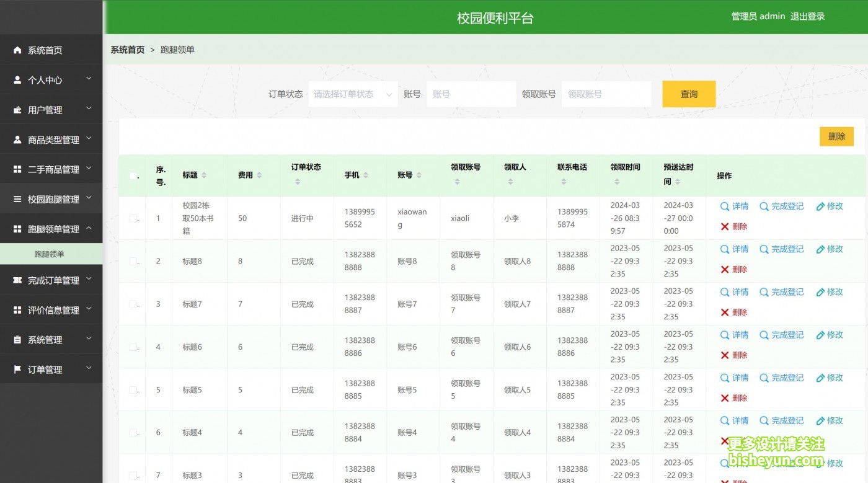The image size is (868, 483).
Task: Click the 完成登记 magnifier icon in row 标题8
Action: pyautogui.click(x=764, y=249)
